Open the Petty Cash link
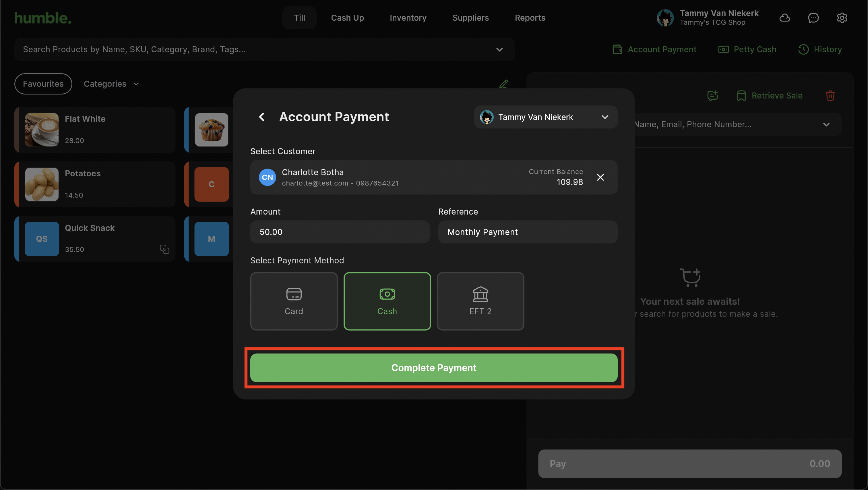 coord(747,49)
